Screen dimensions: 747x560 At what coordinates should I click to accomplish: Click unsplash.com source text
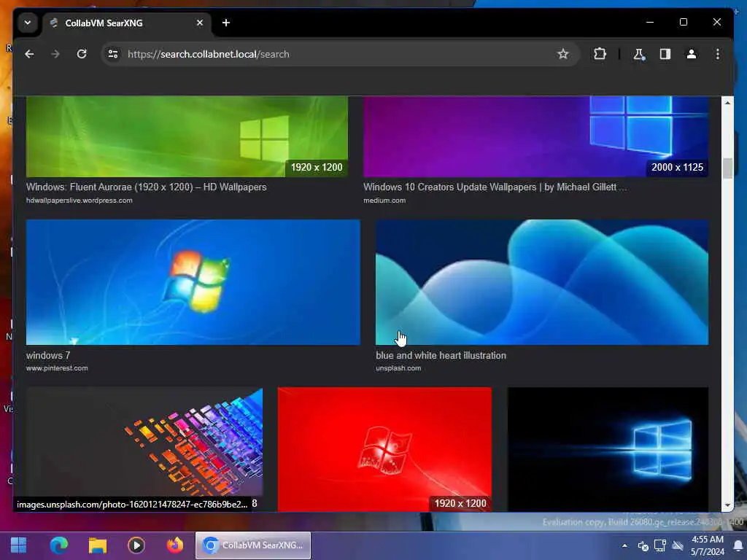tap(398, 368)
